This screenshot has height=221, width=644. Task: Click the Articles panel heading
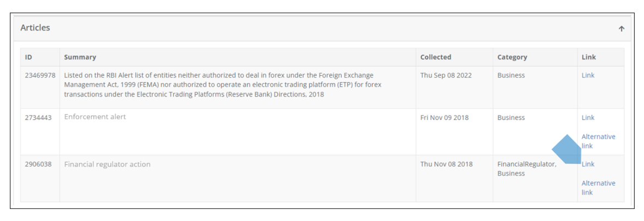point(35,28)
